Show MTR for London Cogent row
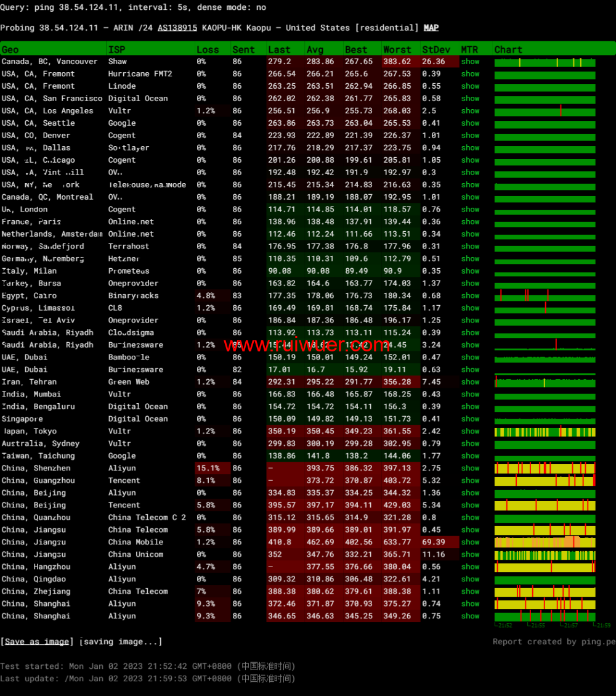 pyautogui.click(x=470, y=210)
